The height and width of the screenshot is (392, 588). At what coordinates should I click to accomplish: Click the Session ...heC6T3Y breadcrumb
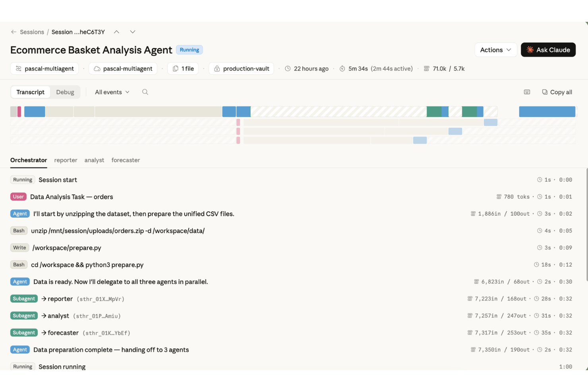[x=78, y=32]
